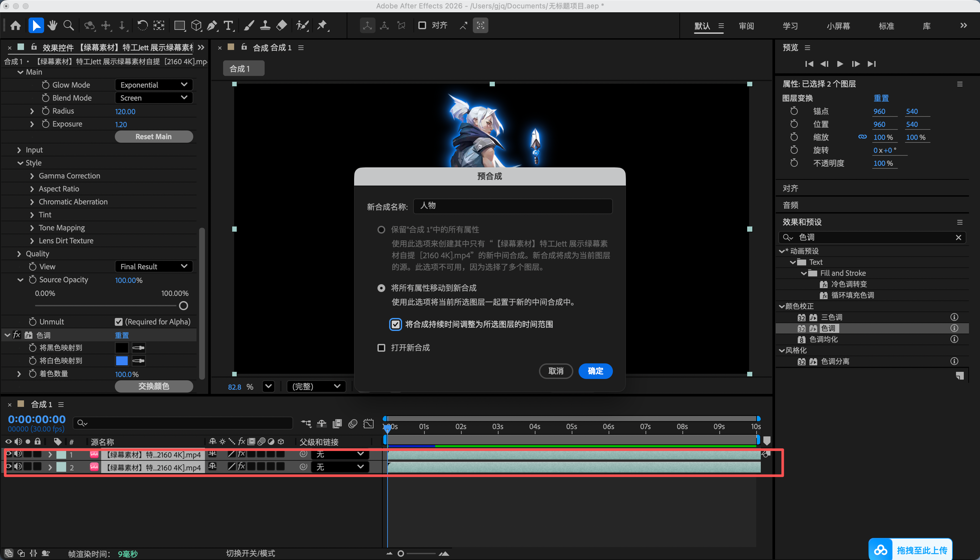
Task: Select the Rotation tool
Action: 142,26
